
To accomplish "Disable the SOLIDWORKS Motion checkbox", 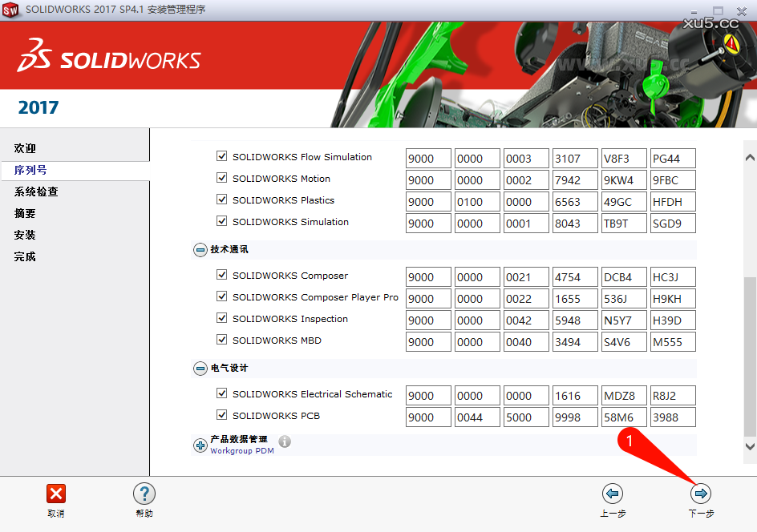I will coord(222,178).
